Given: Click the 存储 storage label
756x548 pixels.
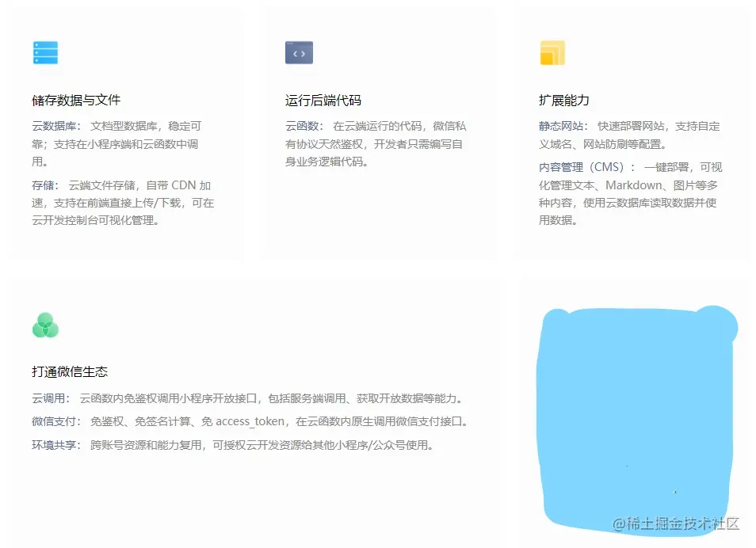Looking at the screenshot, I should point(42,185).
